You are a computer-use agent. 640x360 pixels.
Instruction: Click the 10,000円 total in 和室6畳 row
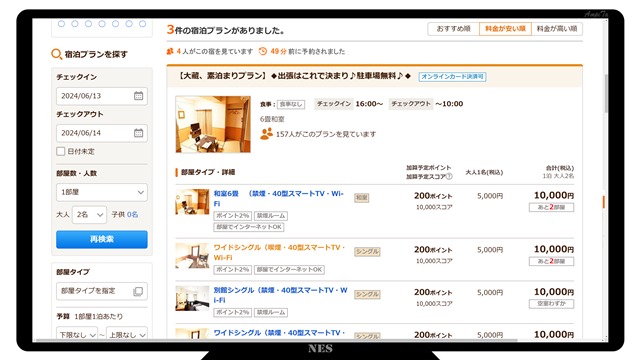click(553, 196)
